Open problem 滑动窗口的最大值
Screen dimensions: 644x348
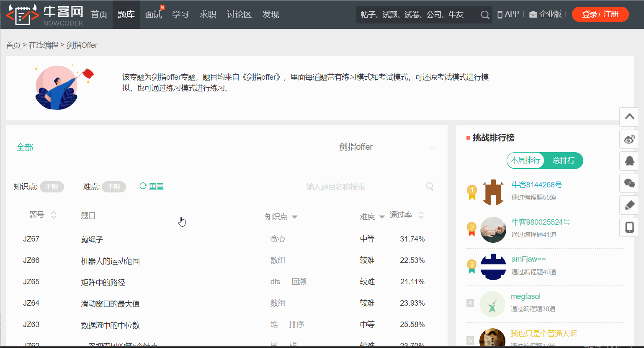(x=110, y=304)
